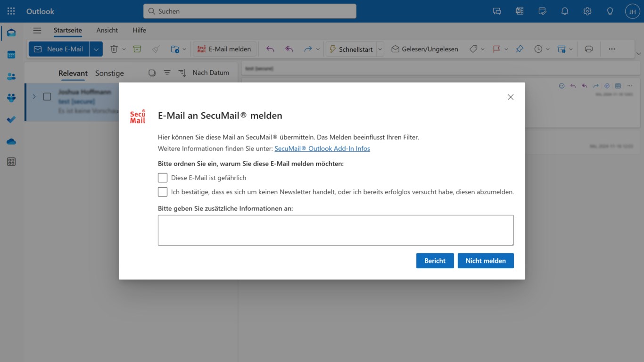Screen dimensions: 644x362
Task: Open the notifications bell
Action: 564,11
